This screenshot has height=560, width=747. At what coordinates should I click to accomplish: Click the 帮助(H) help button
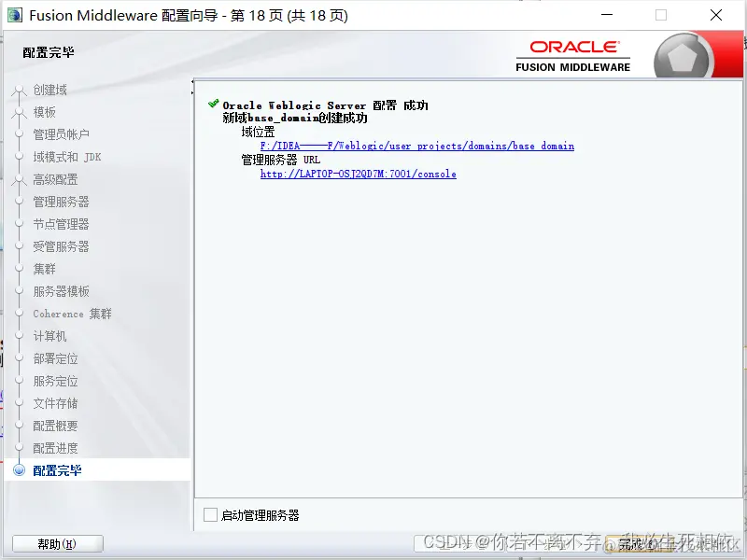pyautogui.click(x=57, y=544)
